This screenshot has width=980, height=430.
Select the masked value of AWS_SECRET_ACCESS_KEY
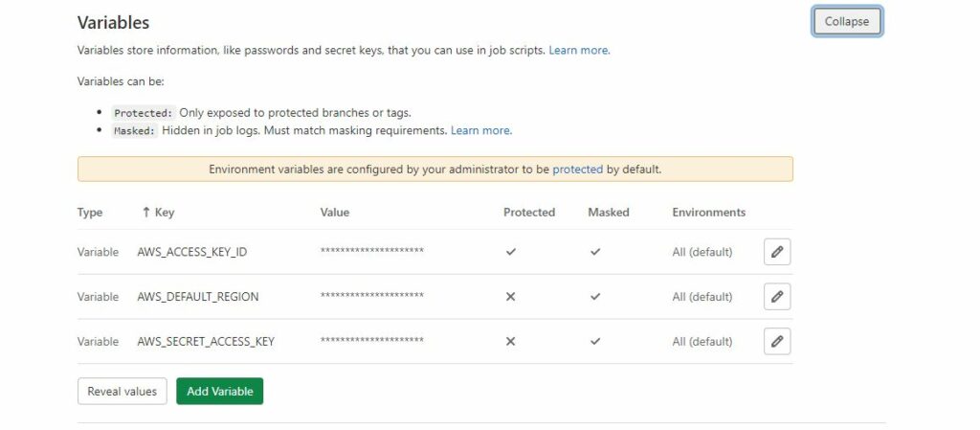coord(372,341)
